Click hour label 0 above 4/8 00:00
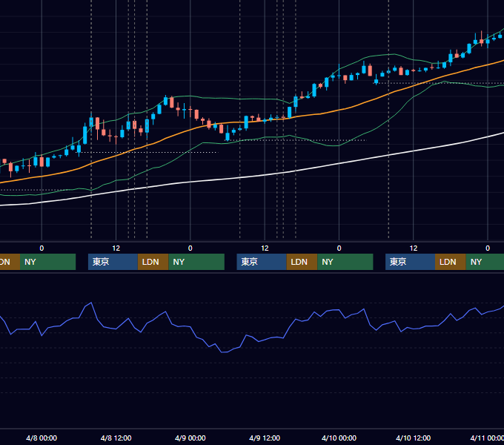The width and height of the screenshot is (504, 445). (x=42, y=248)
